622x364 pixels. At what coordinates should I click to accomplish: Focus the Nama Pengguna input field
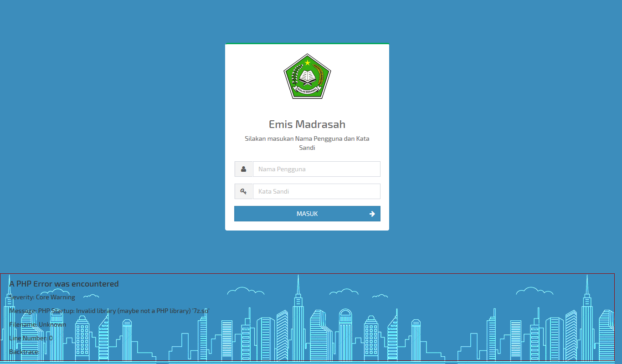(x=317, y=169)
